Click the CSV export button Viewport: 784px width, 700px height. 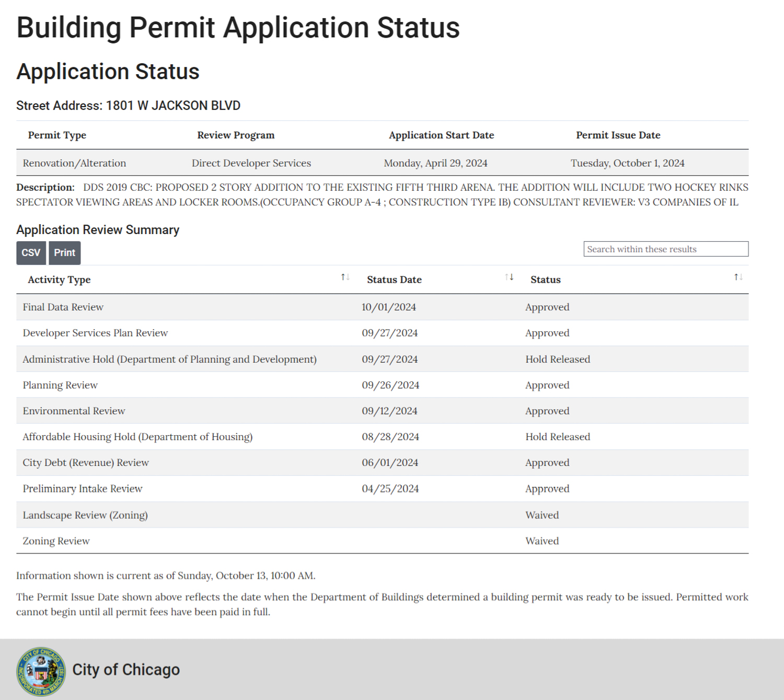coord(31,253)
